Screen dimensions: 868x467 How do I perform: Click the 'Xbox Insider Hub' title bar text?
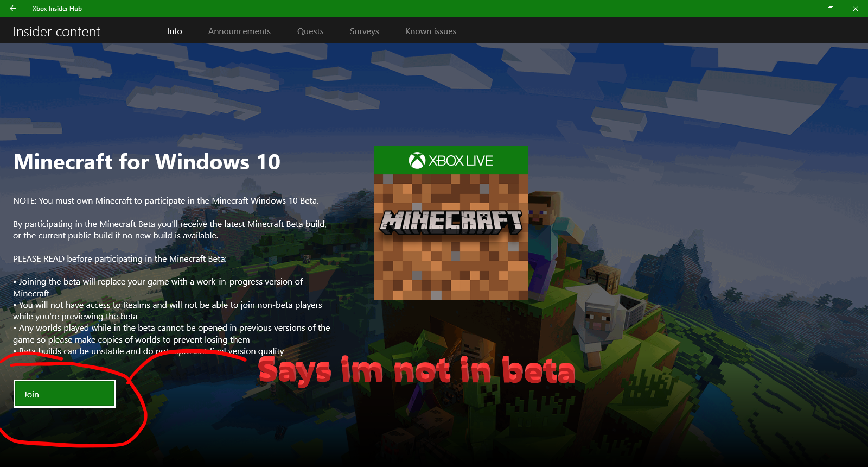coord(57,9)
